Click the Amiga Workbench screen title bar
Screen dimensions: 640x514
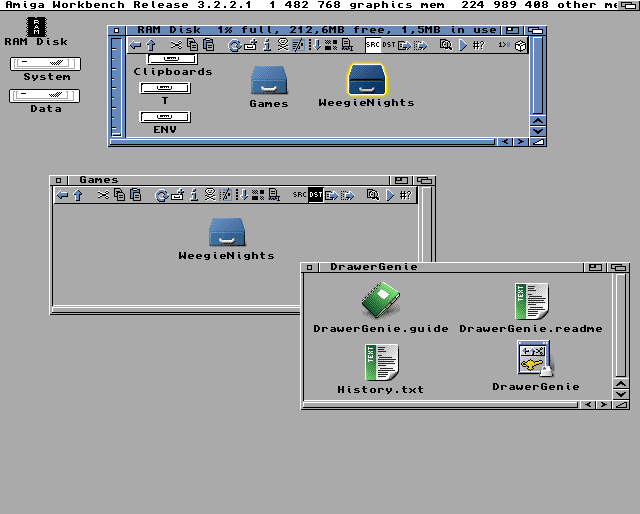click(x=320, y=5)
